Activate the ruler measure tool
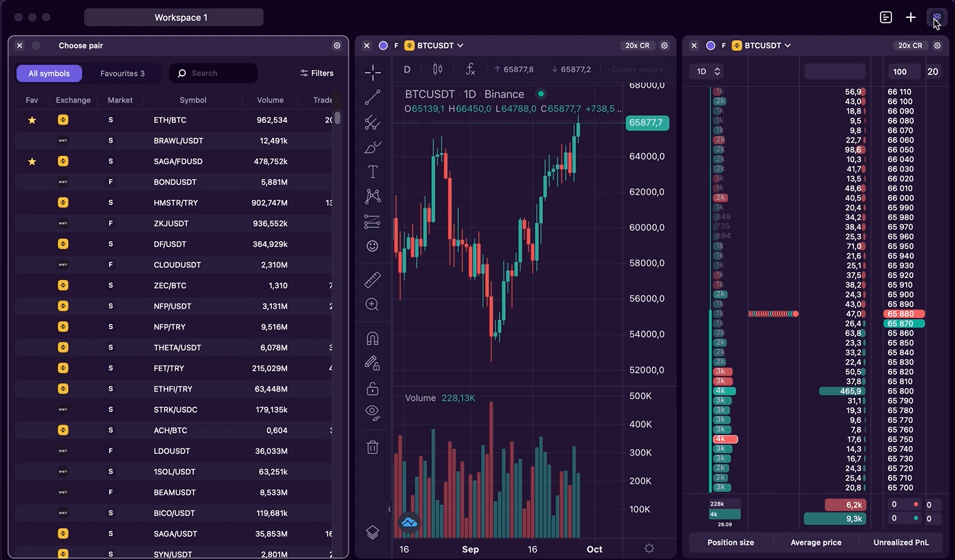 [x=373, y=279]
